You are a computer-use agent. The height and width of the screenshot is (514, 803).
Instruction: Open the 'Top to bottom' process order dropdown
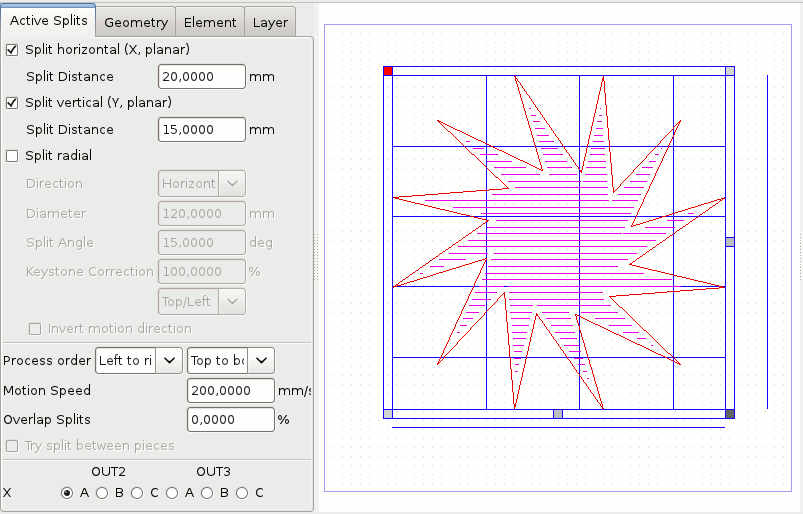tap(231, 360)
